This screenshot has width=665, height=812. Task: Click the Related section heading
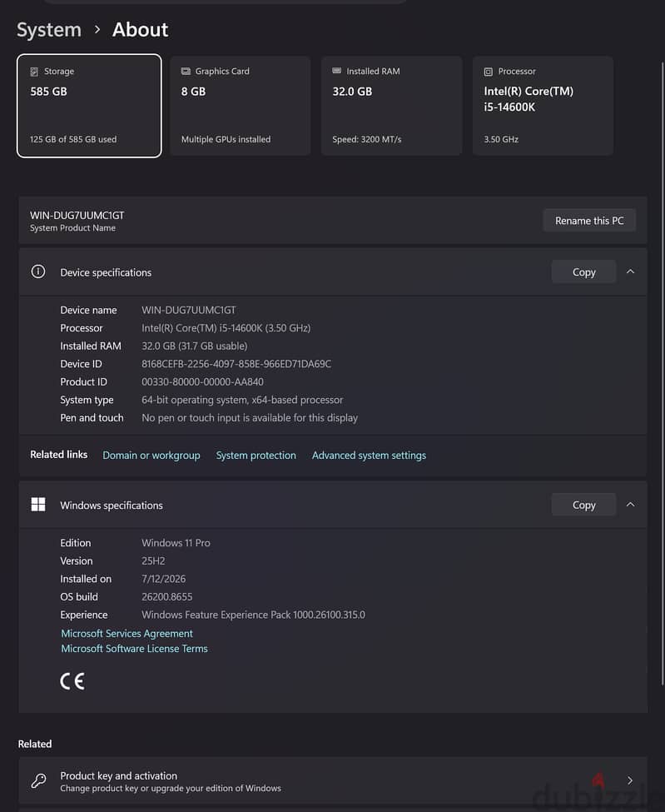[35, 745]
